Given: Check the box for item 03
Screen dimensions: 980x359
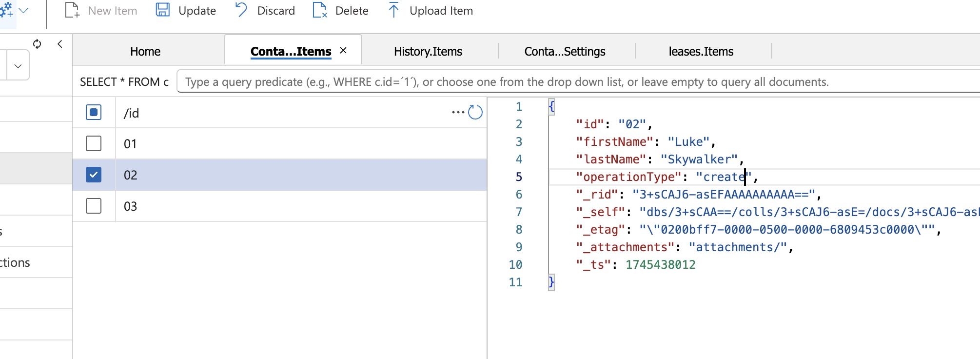Looking at the screenshot, I should coord(94,206).
